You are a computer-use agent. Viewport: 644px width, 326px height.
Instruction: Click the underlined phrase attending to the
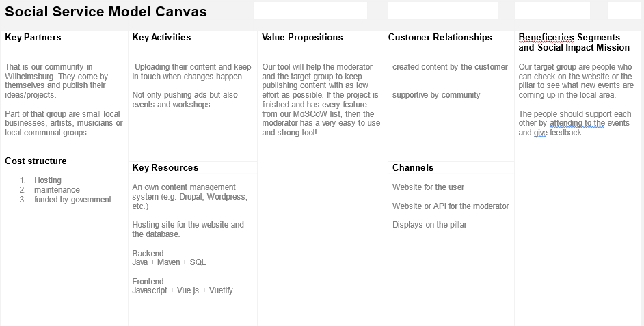pyautogui.click(x=577, y=123)
